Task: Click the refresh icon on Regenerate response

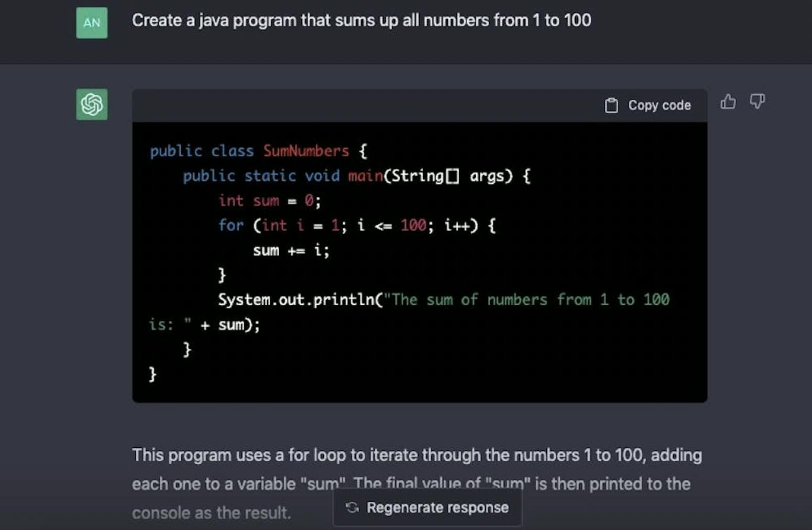Action: click(x=352, y=507)
